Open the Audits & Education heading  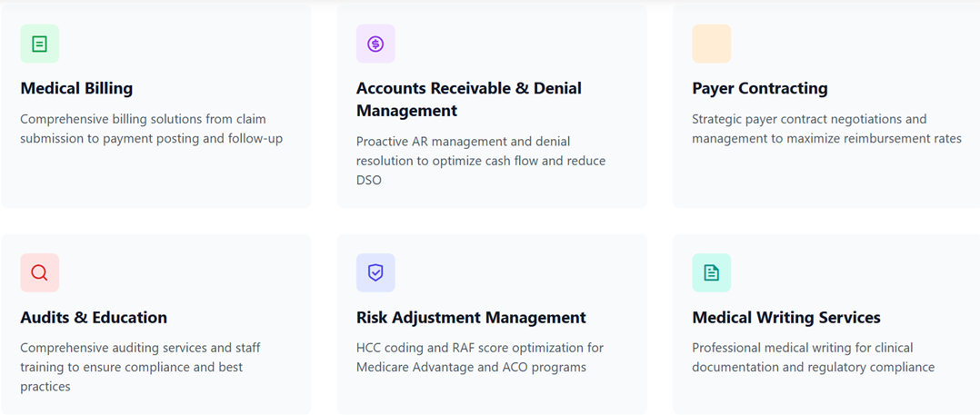pyautogui.click(x=94, y=318)
